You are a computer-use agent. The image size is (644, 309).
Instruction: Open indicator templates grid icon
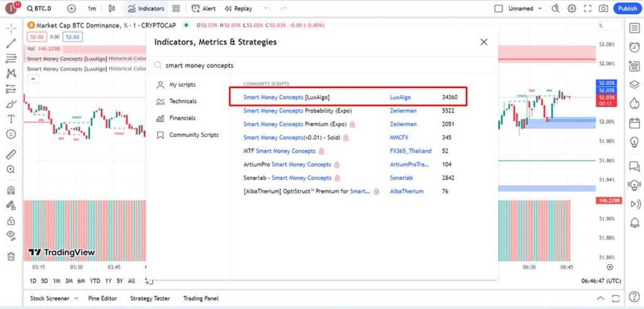[x=176, y=8]
